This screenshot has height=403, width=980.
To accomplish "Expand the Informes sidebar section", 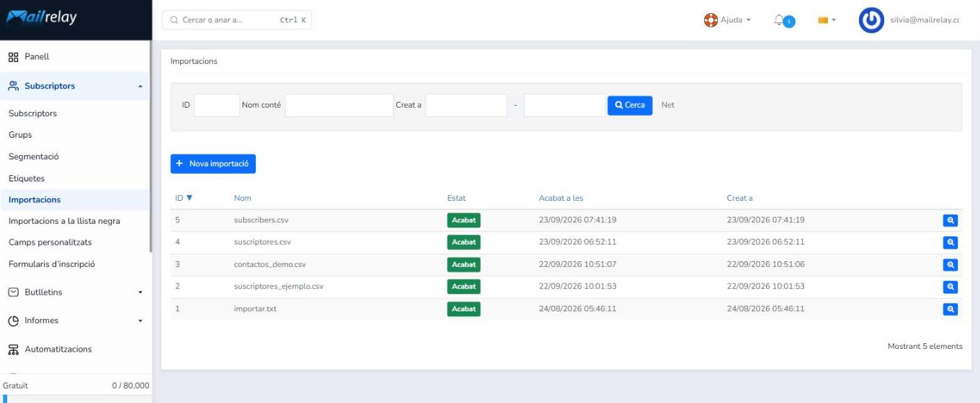I will point(75,321).
